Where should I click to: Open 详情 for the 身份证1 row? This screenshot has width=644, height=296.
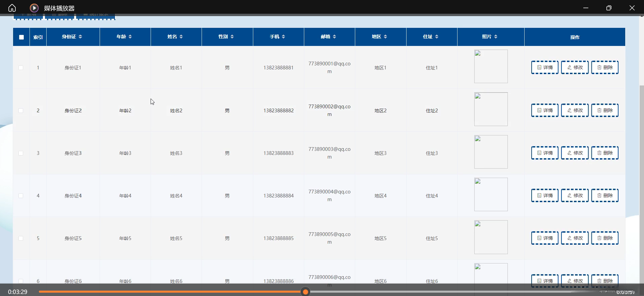[545, 67]
